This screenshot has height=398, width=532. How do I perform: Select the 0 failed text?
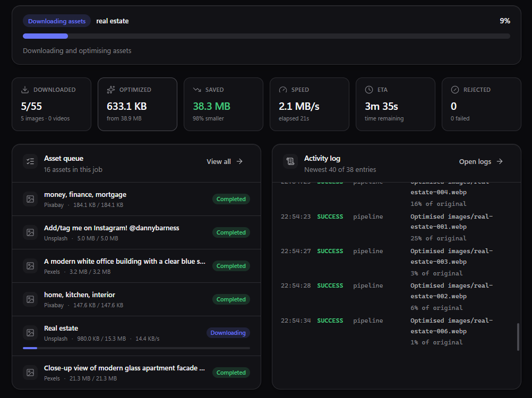coord(460,118)
